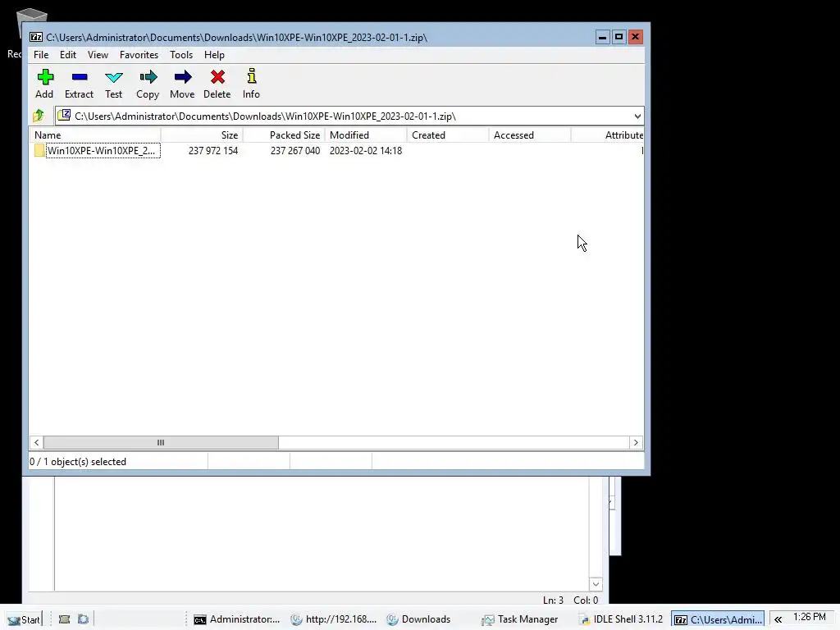Open the Favorites menu
This screenshot has height=630, width=840.
[x=139, y=55]
